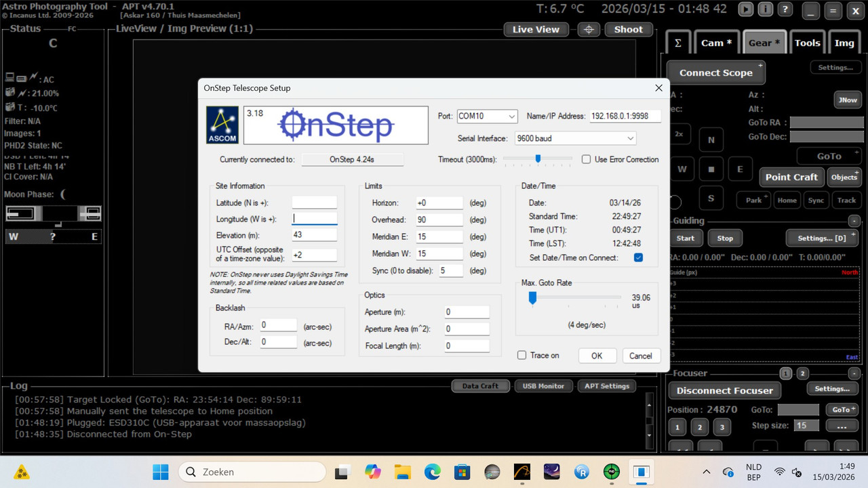This screenshot has width=868, height=488.
Task: Slew west with the W button
Action: (x=682, y=169)
